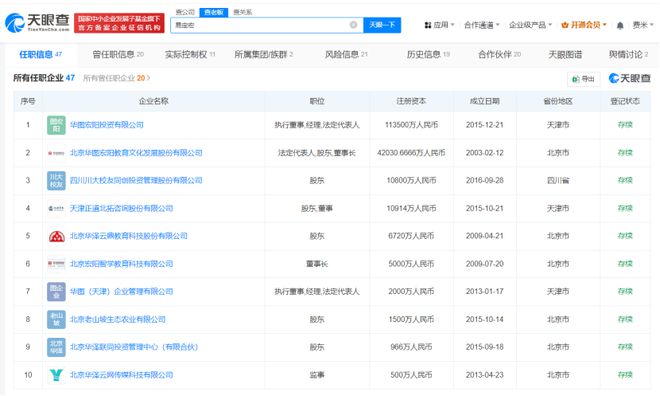Click the green logo icon in row 1
This screenshot has height=396, width=660.
56,125
